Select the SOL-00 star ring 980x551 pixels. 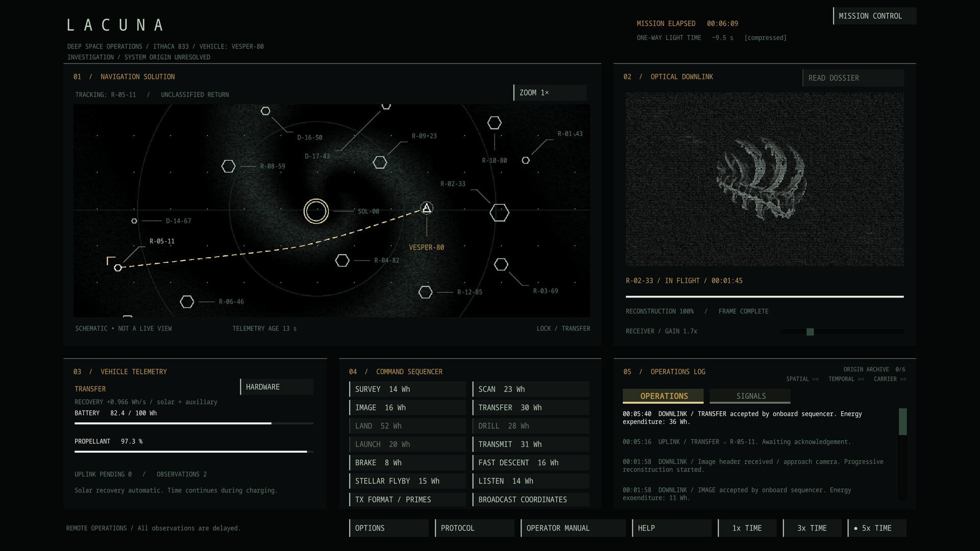(316, 211)
